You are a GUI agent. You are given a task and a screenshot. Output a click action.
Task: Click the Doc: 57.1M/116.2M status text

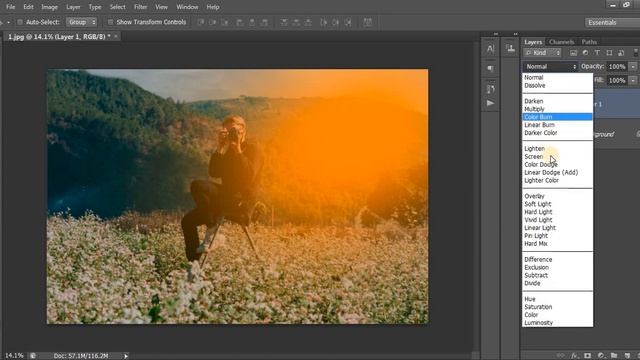tap(81, 356)
